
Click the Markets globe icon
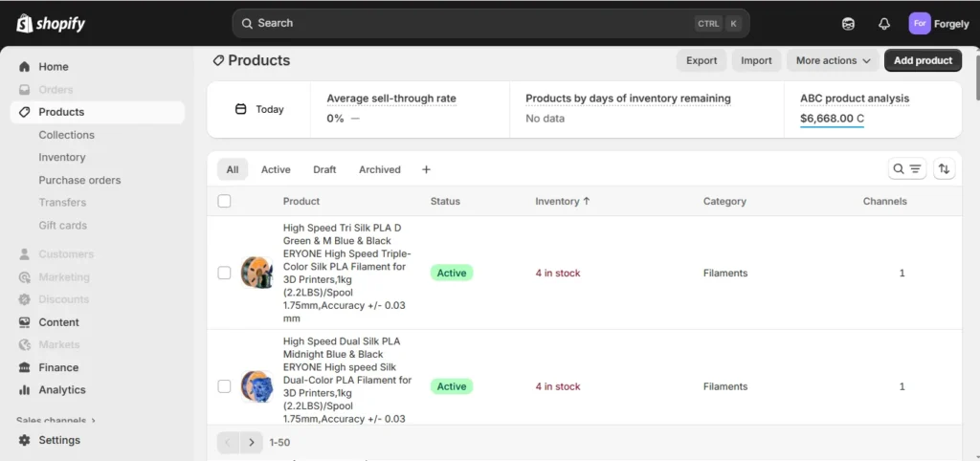tap(24, 345)
